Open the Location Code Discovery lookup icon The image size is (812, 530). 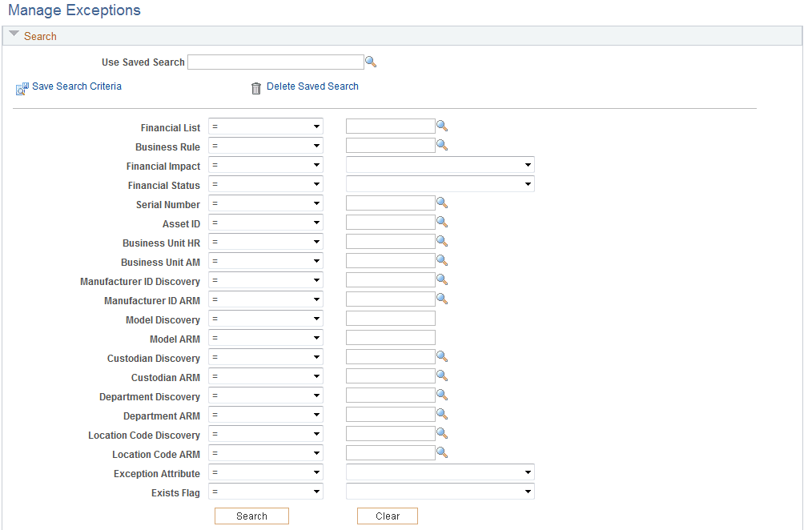tap(442, 433)
